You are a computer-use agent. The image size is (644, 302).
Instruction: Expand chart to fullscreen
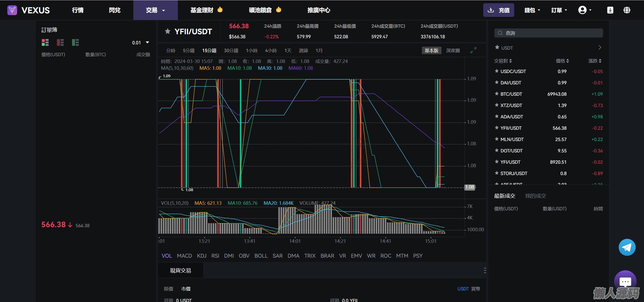(x=473, y=50)
